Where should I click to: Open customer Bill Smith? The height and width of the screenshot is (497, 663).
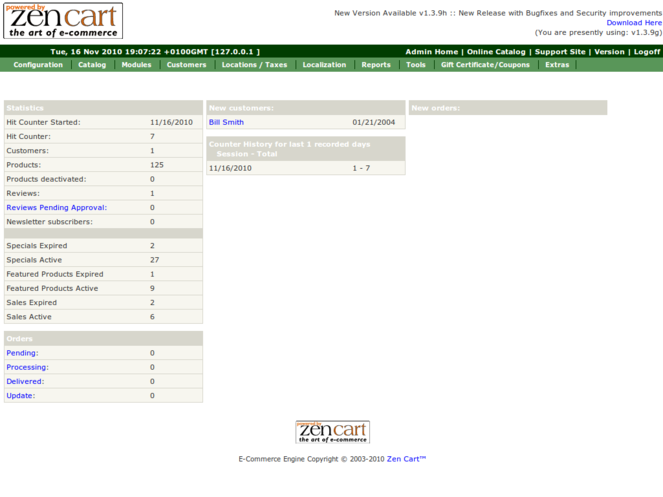(x=226, y=122)
